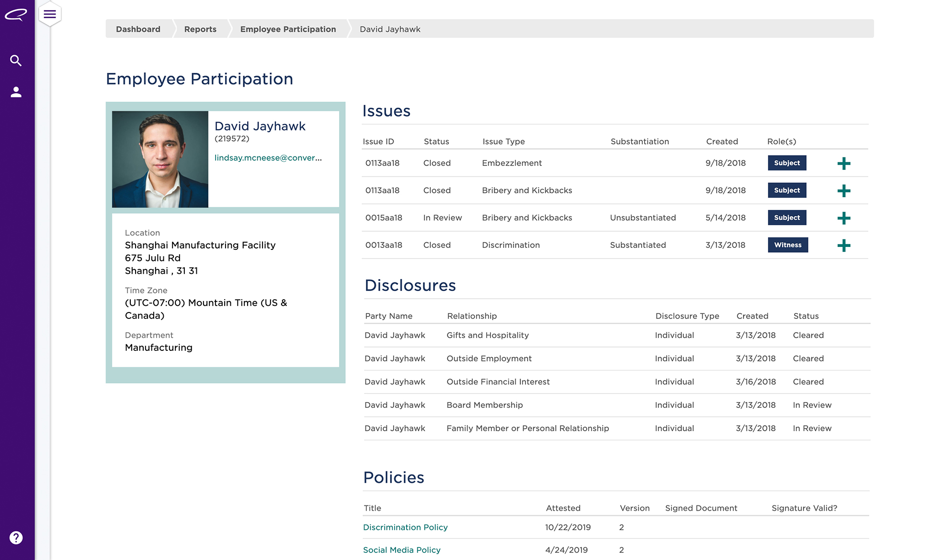
Task: Open the Discrimination Policy link
Action: point(405,527)
